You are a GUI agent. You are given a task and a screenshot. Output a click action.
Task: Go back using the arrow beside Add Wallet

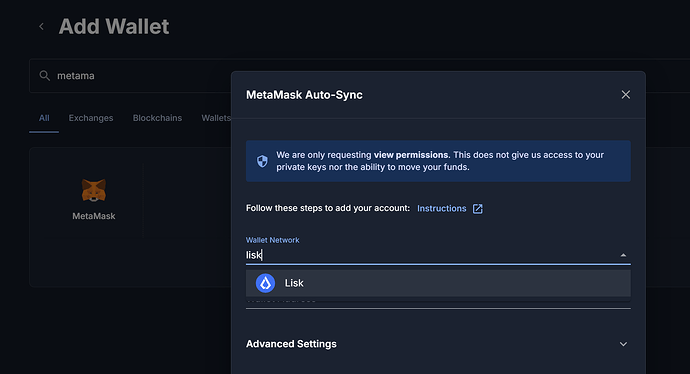(41, 26)
